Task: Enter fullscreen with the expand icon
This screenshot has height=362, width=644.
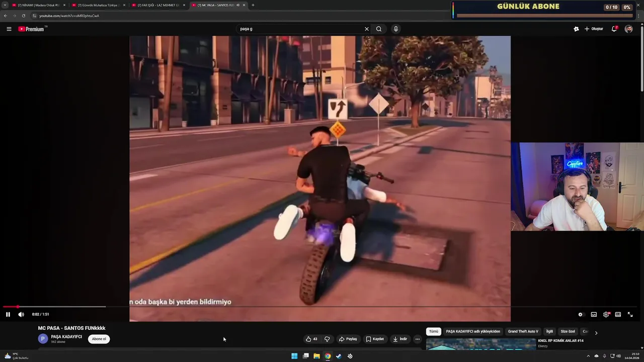Action: tap(630, 314)
